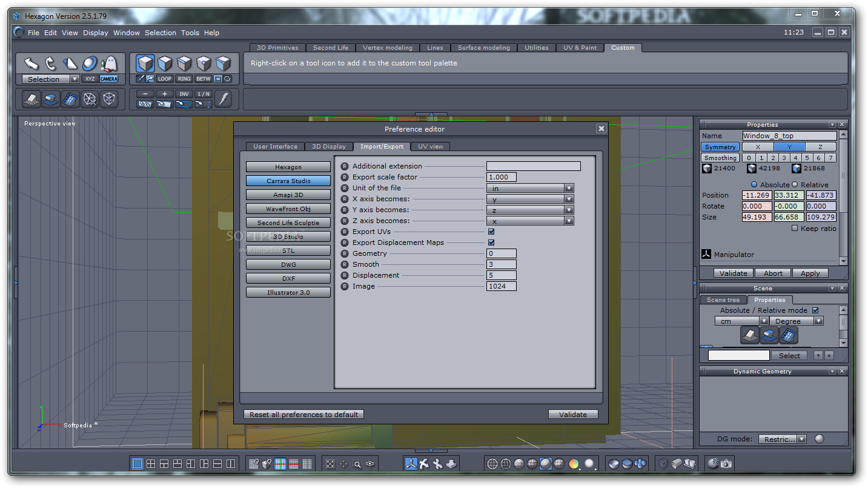Click Validate in the Preference editor
Image resolution: width=868 pixels, height=488 pixels.
pos(573,414)
